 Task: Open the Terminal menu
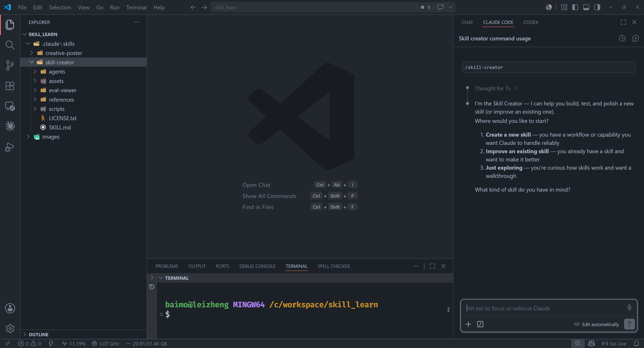coord(136,8)
